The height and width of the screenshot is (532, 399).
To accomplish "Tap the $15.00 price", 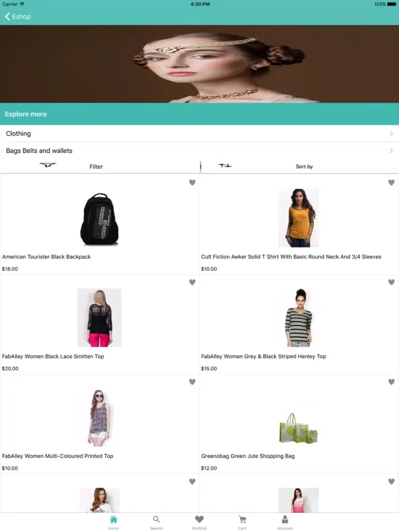I will [209, 369].
